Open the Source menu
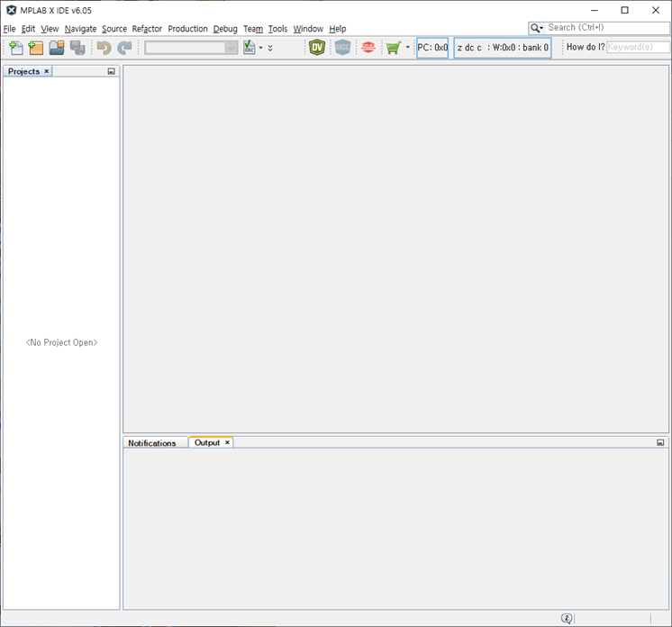Screen dimensions: 672x627 click(114, 29)
